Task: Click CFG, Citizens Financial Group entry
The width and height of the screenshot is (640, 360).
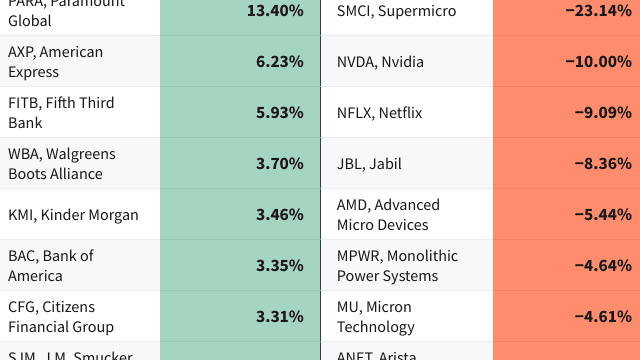Action: [x=80, y=316]
